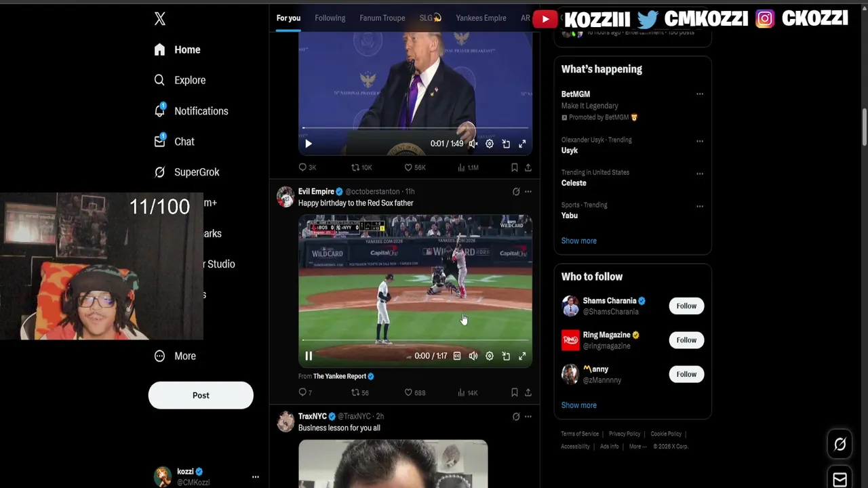This screenshot has height=488, width=868.
Task: Open account menu dots beside kozzi
Action: click(x=256, y=477)
